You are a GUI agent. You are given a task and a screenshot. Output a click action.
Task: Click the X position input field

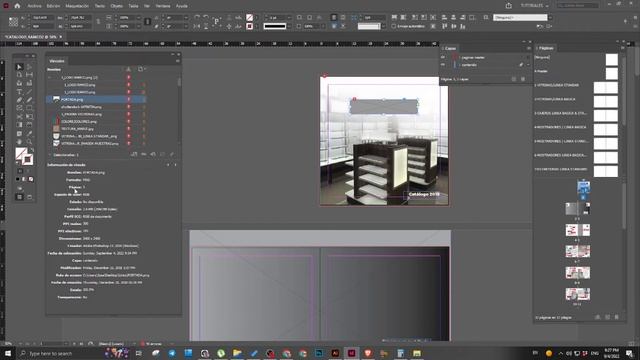pos(42,18)
